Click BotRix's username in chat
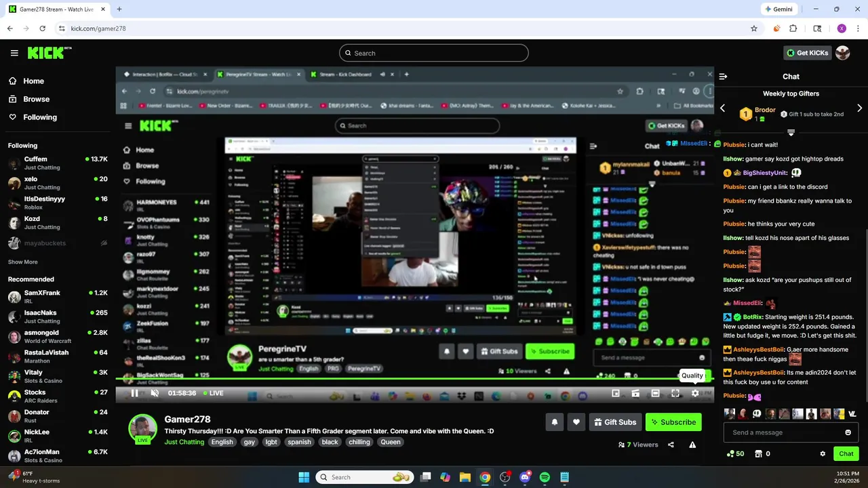868x488 pixels. tap(752, 317)
